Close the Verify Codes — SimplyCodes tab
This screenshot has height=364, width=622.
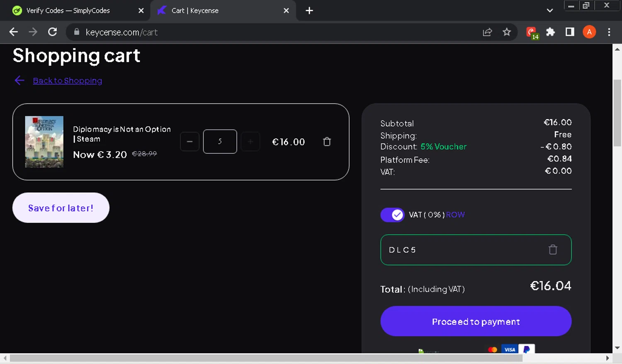(x=141, y=11)
